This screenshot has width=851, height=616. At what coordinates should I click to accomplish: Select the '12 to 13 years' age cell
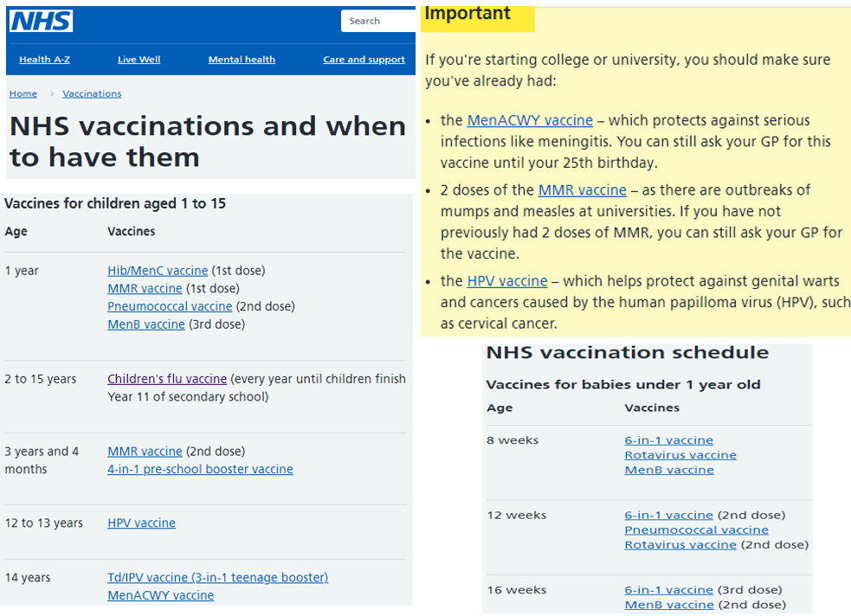pos(44,523)
